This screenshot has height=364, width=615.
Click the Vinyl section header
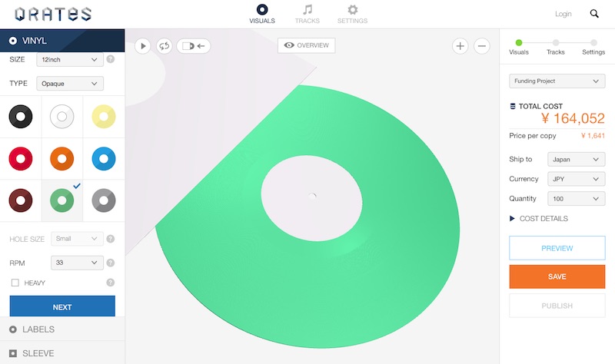62,41
